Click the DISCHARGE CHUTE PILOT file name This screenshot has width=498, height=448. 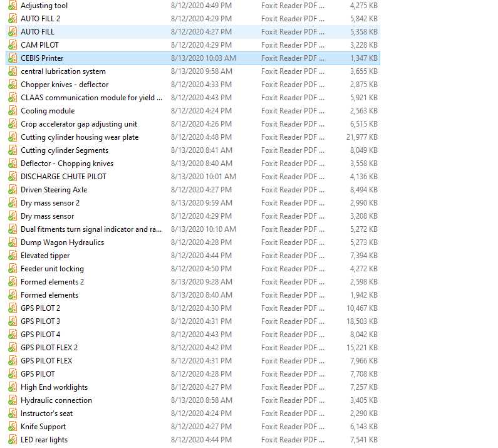(x=63, y=177)
